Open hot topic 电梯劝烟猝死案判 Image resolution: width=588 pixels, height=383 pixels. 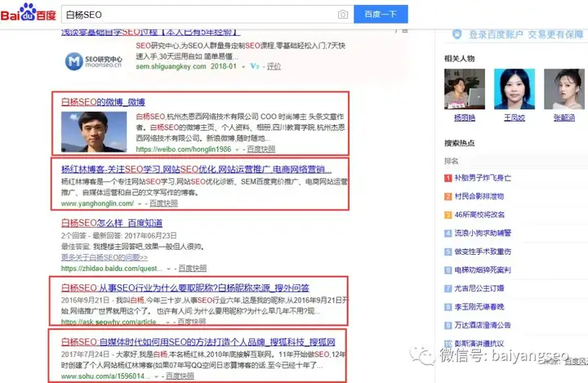point(483,269)
